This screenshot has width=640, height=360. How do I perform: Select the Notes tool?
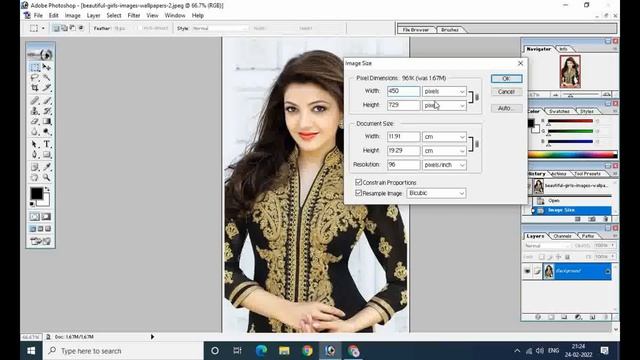pos(35,167)
